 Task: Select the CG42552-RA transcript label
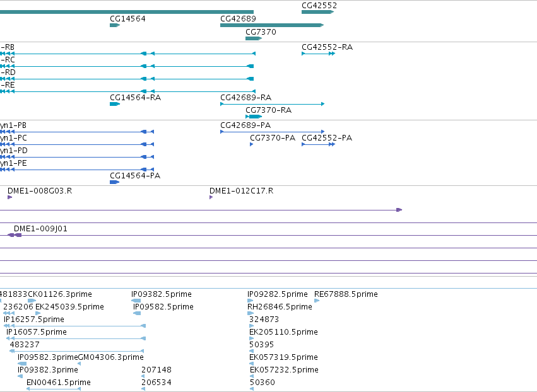327,47
